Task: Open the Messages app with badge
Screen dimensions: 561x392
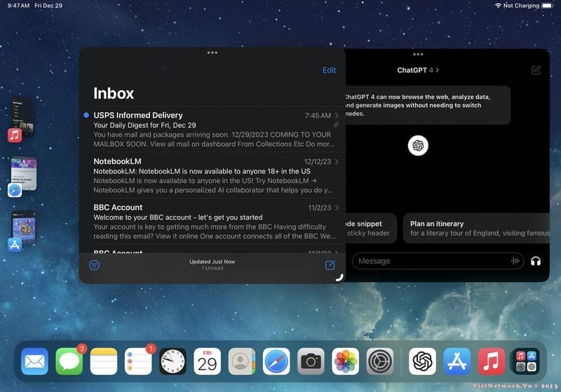Action: click(69, 361)
